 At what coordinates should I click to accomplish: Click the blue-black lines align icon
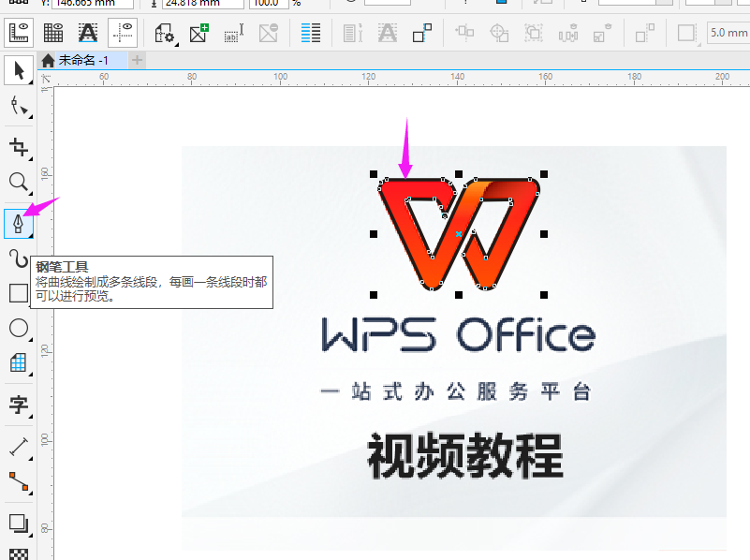coord(311,33)
